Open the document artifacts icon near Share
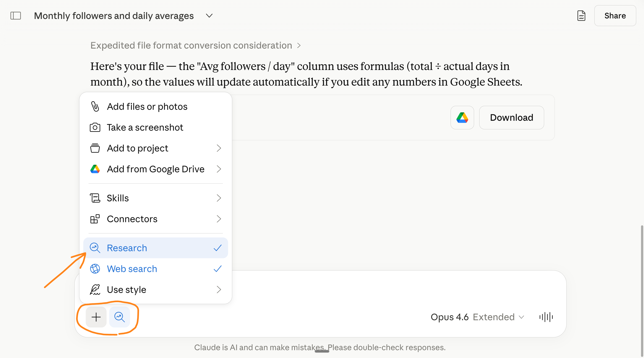The height and width of the screenshot is (358, 644). click(x=581, y=16)
